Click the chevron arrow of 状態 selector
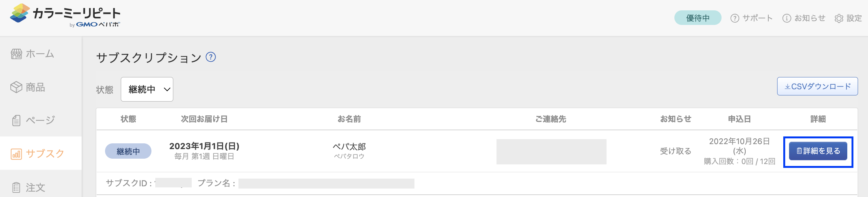This screenshot has height=197, width=868. click(x=167, y=90)
